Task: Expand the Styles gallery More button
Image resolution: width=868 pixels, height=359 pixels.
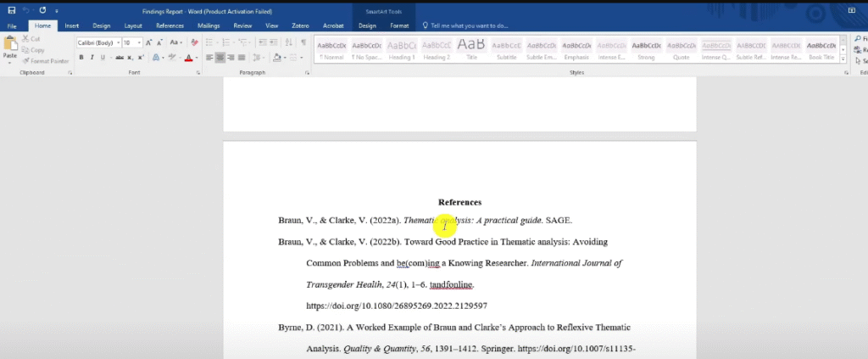Action: [x=843, y=58]
